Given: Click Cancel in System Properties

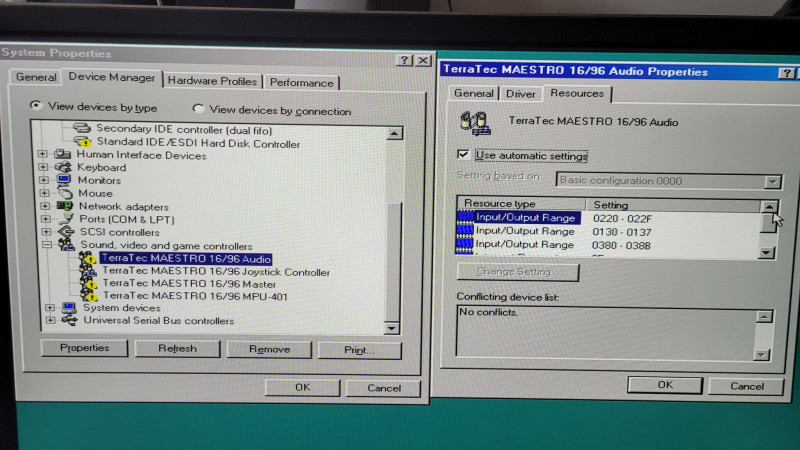Looking at the screenshot, I should coord(384,388).
